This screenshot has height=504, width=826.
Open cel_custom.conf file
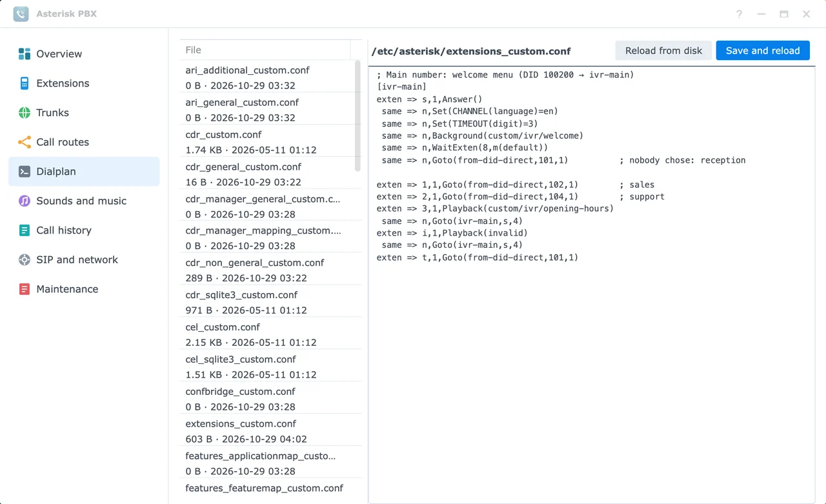[270, 335]
